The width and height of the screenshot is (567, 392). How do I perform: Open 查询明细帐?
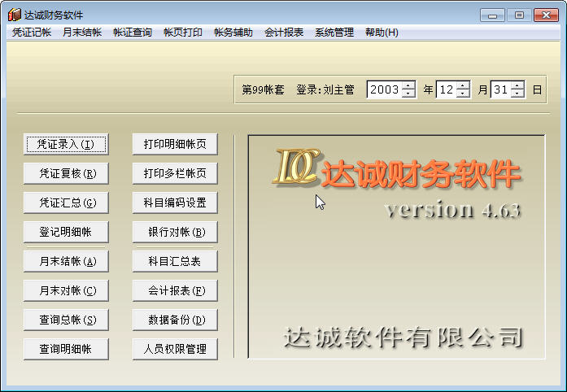point(66,349)
